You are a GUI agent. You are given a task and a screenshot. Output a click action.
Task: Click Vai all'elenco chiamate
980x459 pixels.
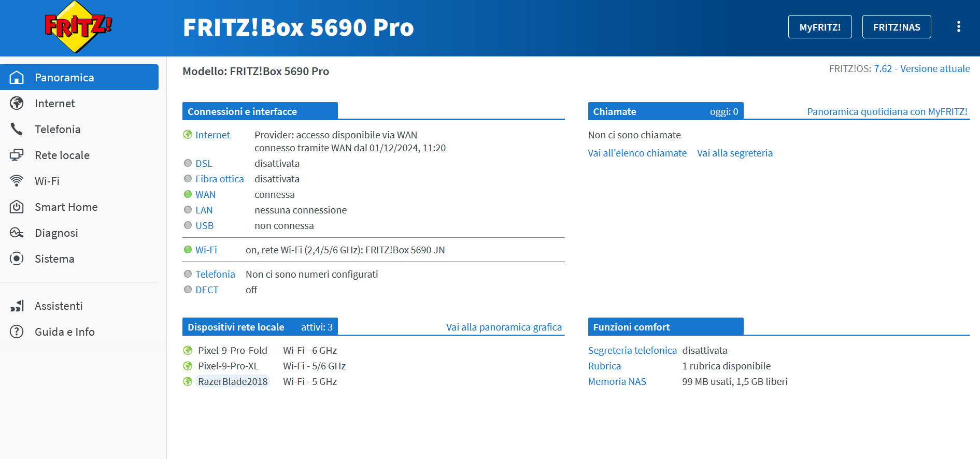pyautogui.click(x=637, y=153)
